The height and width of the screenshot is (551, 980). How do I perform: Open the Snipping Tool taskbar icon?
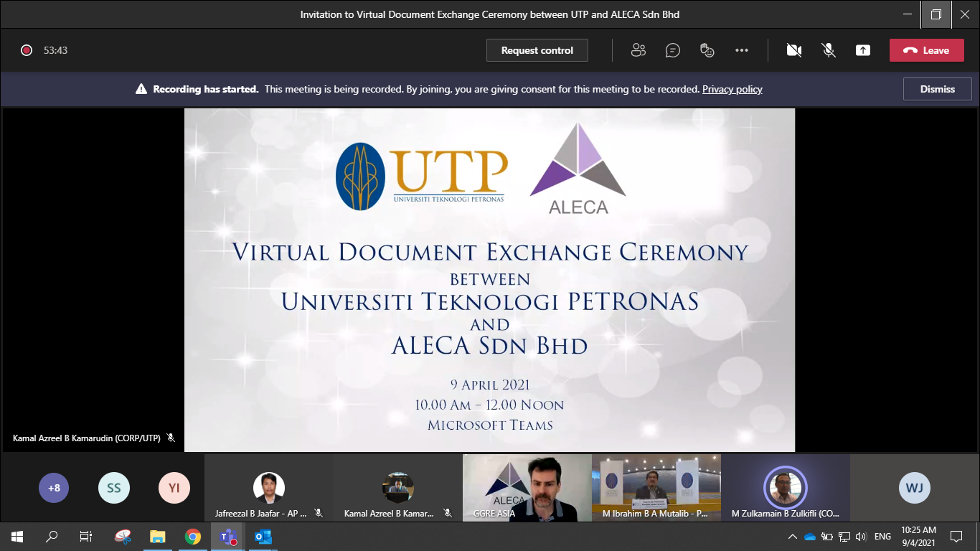(x=123, y=537)
